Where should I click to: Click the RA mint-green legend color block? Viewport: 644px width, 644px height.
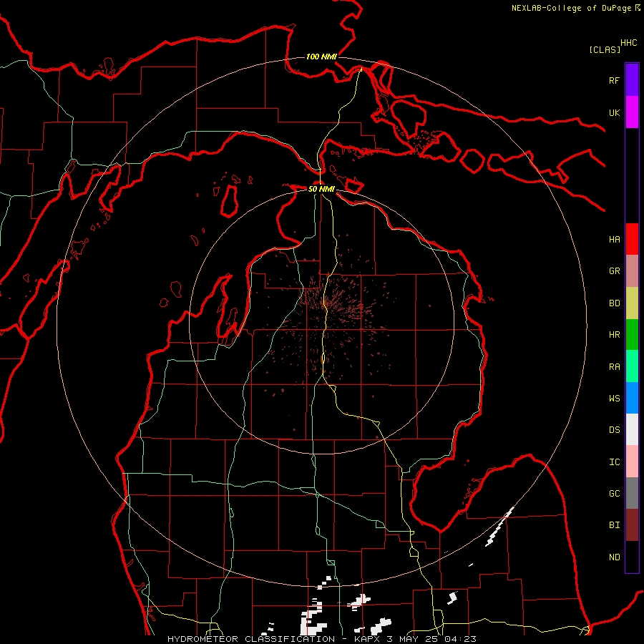point(632,366)
